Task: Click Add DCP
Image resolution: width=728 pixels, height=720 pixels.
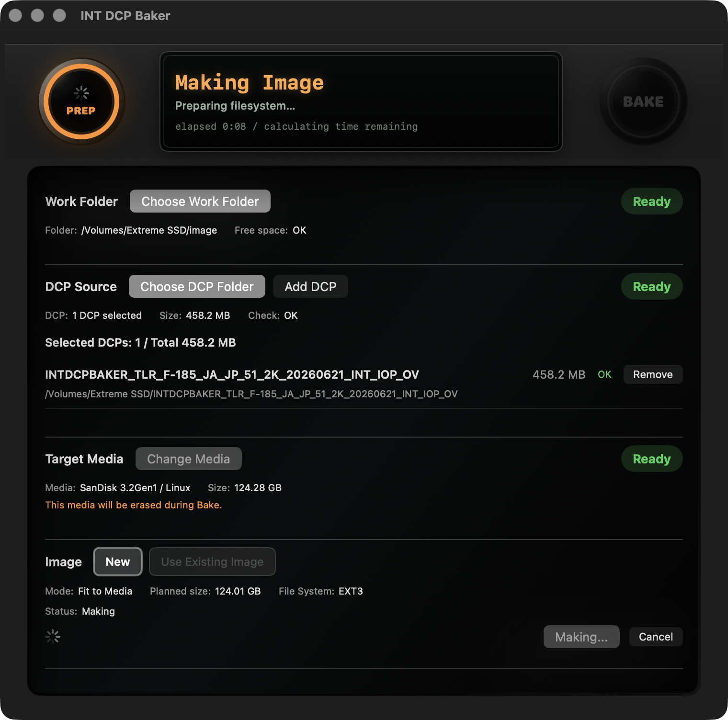Action: click(x=310, y=286)
